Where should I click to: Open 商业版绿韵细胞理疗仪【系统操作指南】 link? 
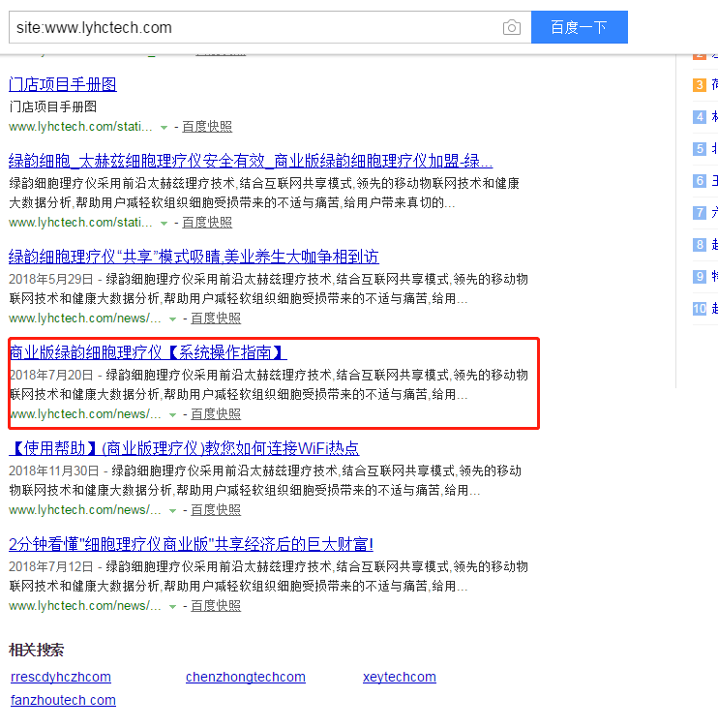148,352
